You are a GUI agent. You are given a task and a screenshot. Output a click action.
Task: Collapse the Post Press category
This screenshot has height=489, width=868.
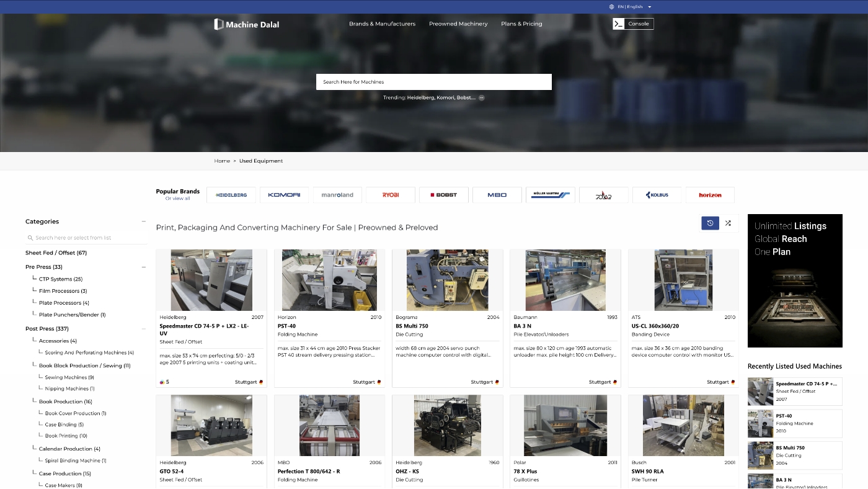click(x=144, y=329)
